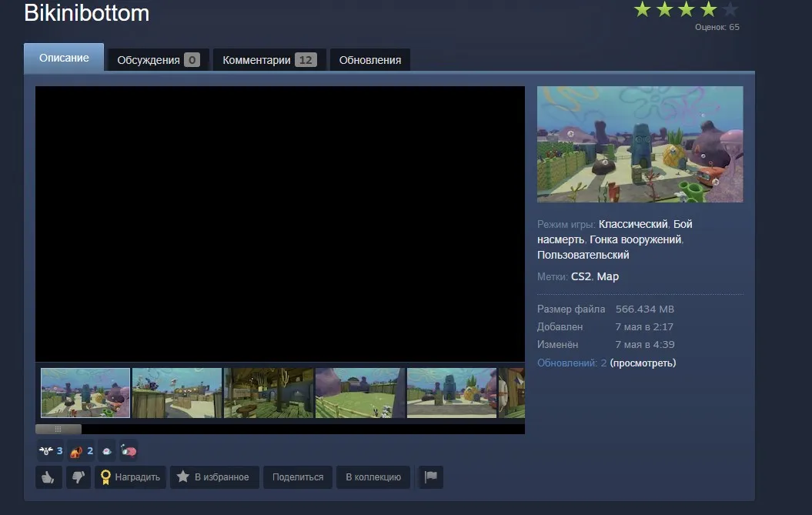Stay on the Описание tab
The width and height of the screenshot is (812, 515).
(64, 58)
